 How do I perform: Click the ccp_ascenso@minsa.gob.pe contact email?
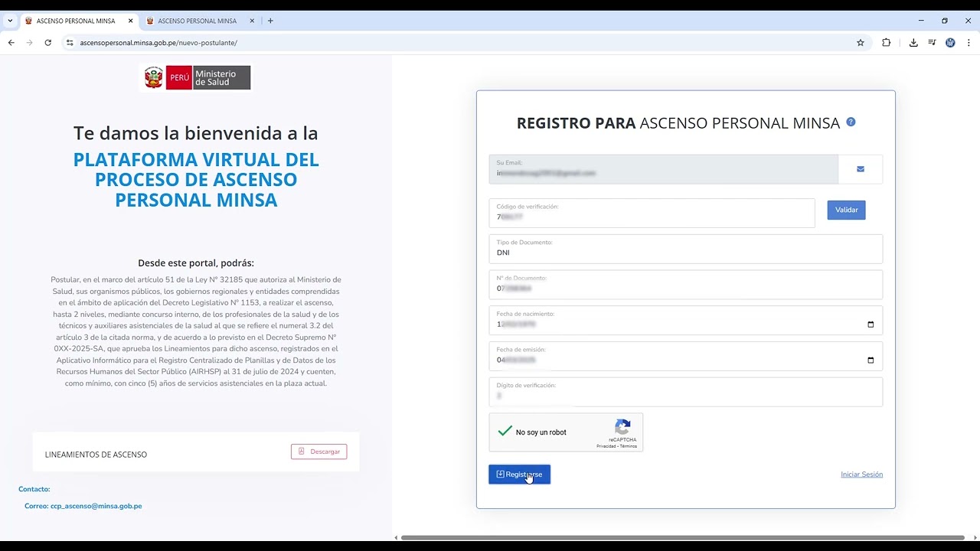tap(96, 506)
